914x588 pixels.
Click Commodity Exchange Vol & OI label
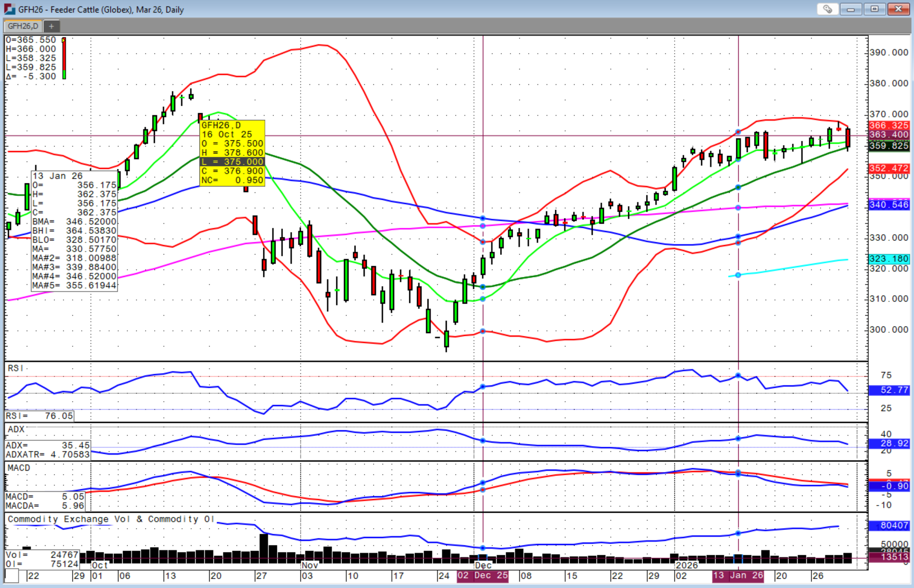tap(110, 519)
